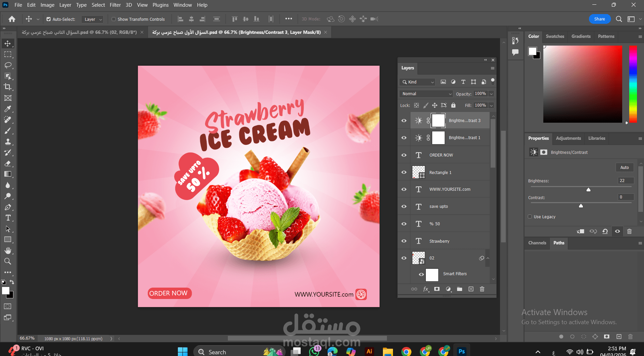The height and width of the screenshot is (356, 644).
Task: Open the Opacity slider dropdown arrow
Action: 491,94
